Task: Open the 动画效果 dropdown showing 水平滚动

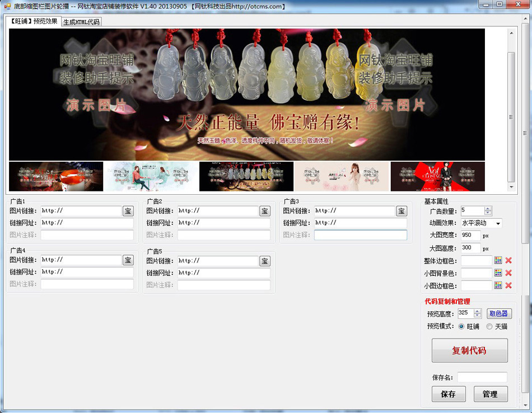Action: pos(497,223)
